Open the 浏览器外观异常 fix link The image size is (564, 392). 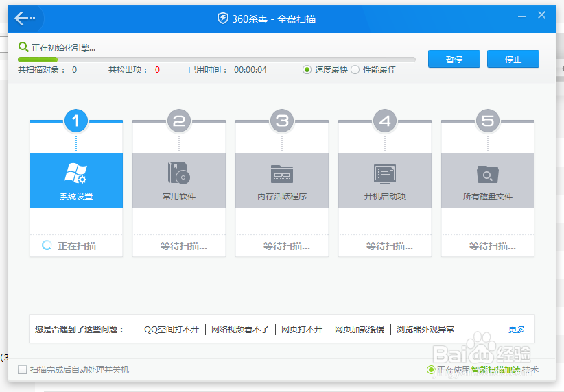pyautogui.click(x=425, y=329)
